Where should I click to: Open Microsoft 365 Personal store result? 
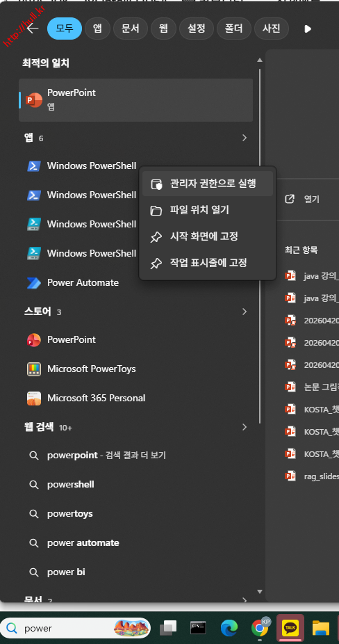(x=135, y=398)
